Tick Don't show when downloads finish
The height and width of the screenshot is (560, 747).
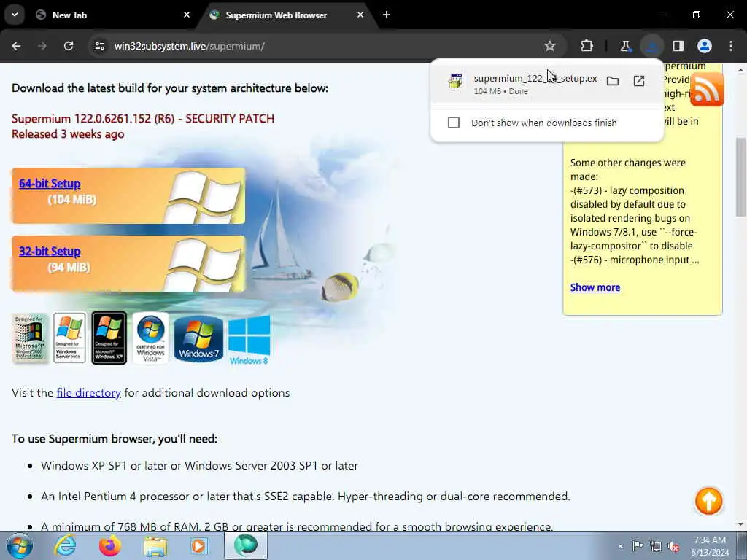click(x=454, y=122)
